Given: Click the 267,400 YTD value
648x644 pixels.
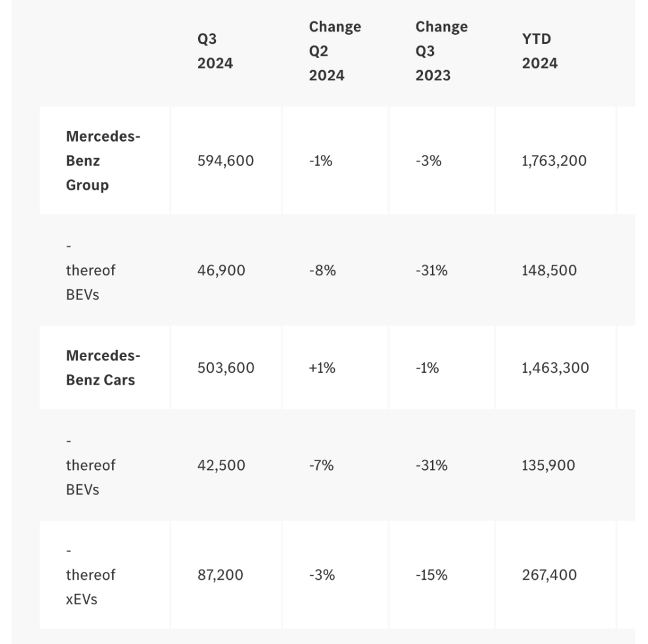Looking at the screenshot, I should 549,574.
